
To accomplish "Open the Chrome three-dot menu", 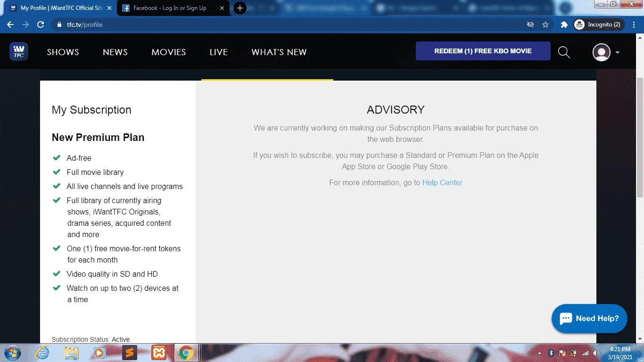I will [633, 25].
